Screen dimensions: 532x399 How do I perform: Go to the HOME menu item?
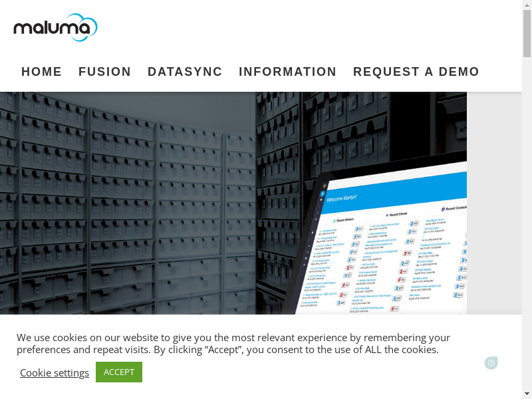(x=41, y=72)
